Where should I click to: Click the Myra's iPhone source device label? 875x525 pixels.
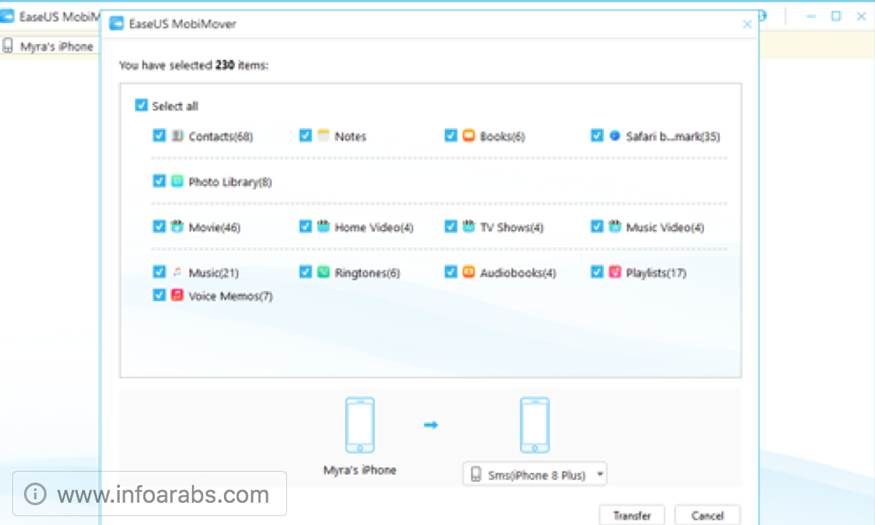pyautogui.click(x=360, y=470)
